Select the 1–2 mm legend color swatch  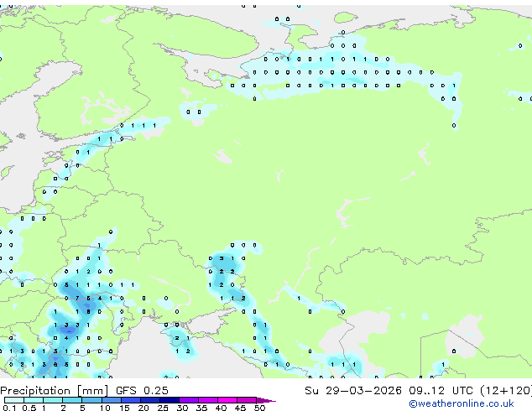(x=53, y=400)
